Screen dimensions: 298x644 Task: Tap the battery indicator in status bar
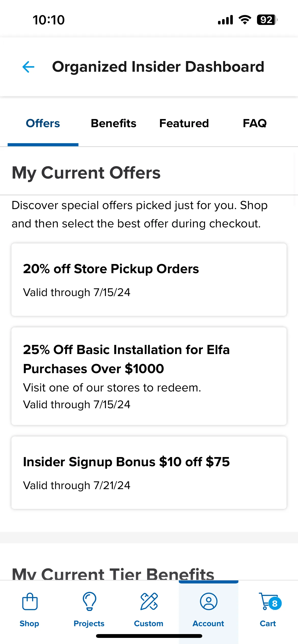click(267, 20)
